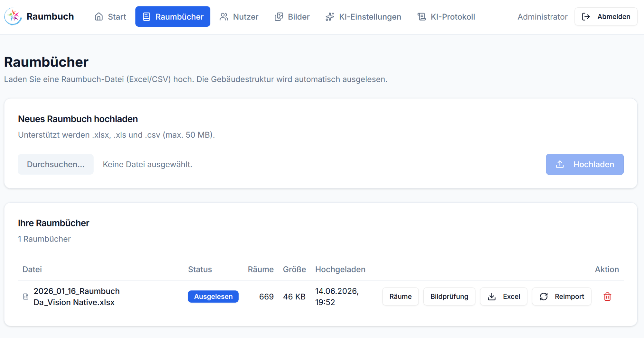Click the Räume column header
This screenshot has height=338, width=644.
pos(261,269)
